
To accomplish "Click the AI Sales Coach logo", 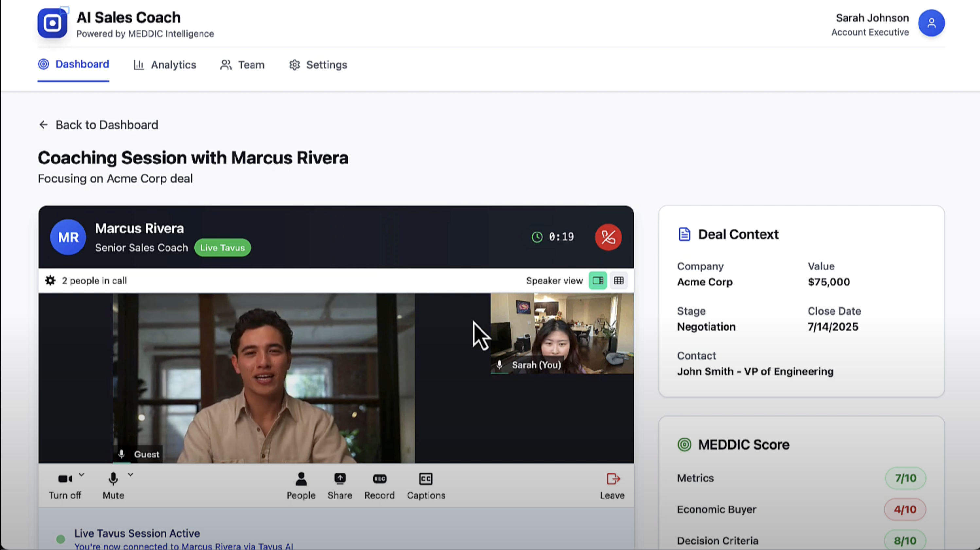I will coord(52,23).
